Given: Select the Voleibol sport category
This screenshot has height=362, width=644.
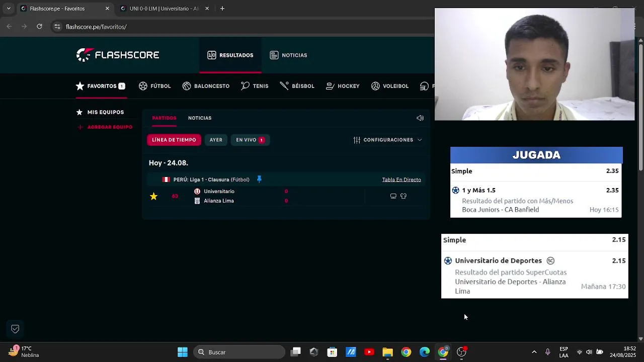Looking at the screenshot, I should (390, 86).
